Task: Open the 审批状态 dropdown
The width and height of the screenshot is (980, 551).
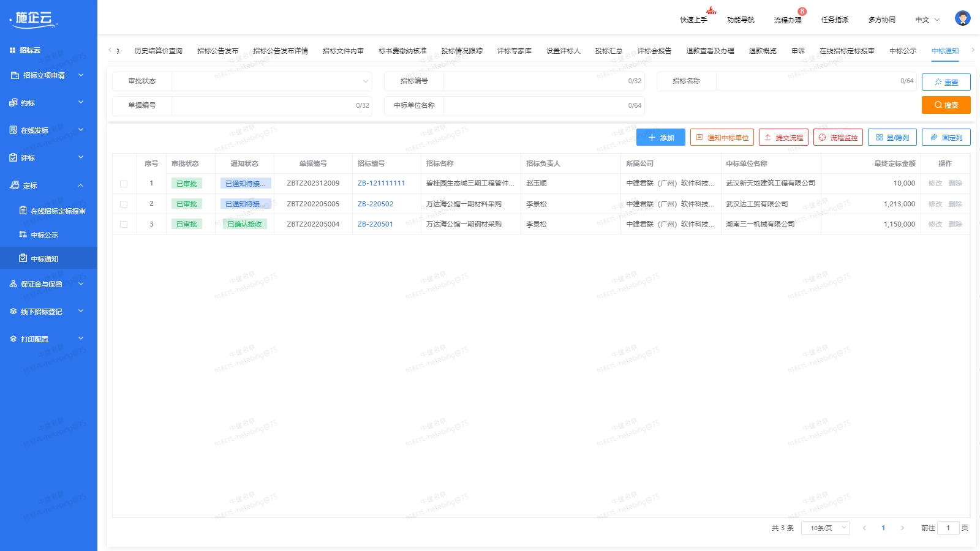Action: coord(271,81)
